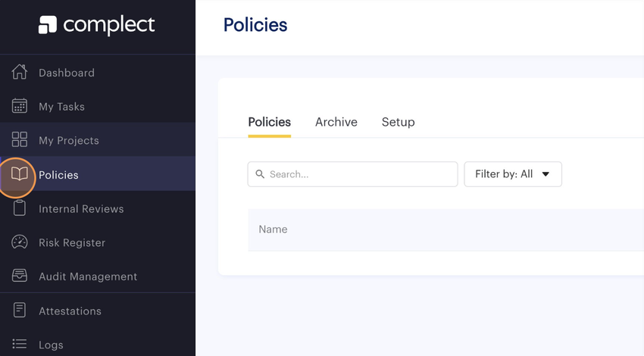
Task: Click the Risk Register gauge icon
Action: tap(20, 242)
